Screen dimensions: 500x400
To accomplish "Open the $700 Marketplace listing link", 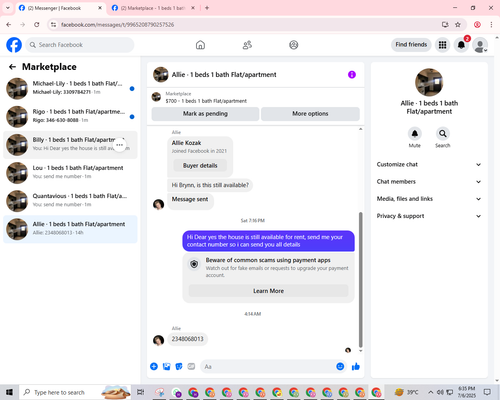I will (x=206, y=101).
